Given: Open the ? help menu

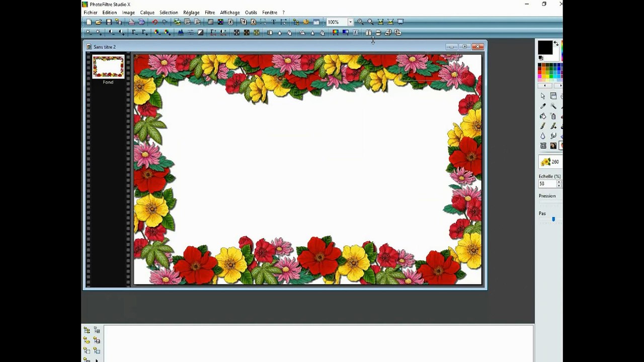Looking at the screenshot, I should click(284, 13).
